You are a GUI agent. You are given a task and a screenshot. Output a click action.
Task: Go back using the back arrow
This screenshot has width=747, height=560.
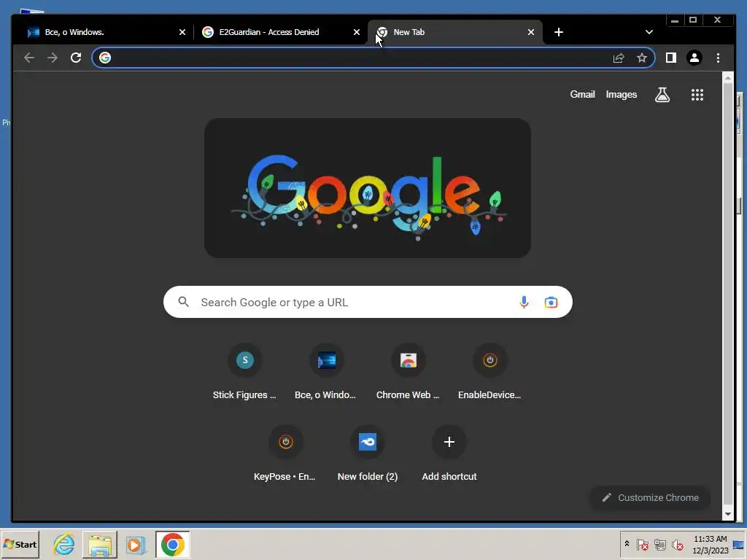pyautogui.click(x=29, y=58)
